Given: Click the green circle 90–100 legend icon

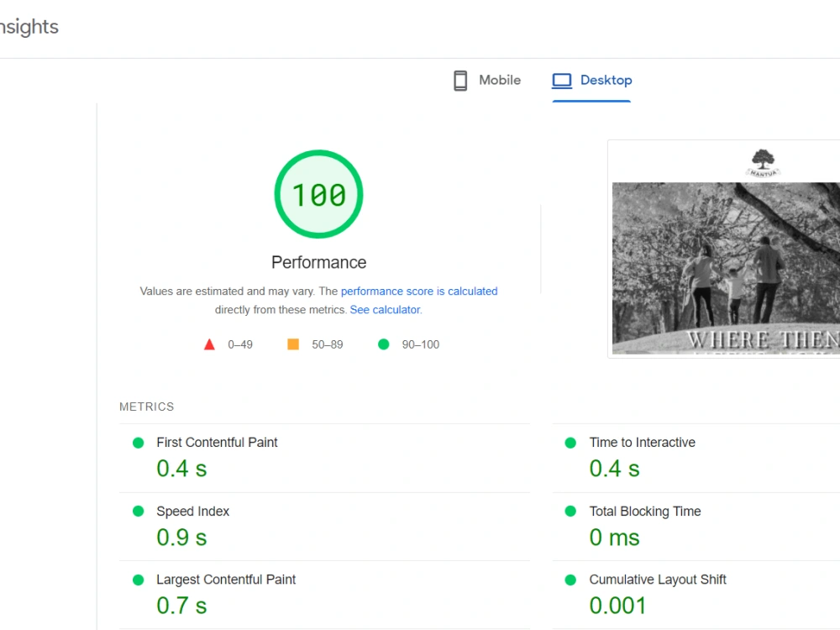Looking at the screenshot, I should pos(384,344).
